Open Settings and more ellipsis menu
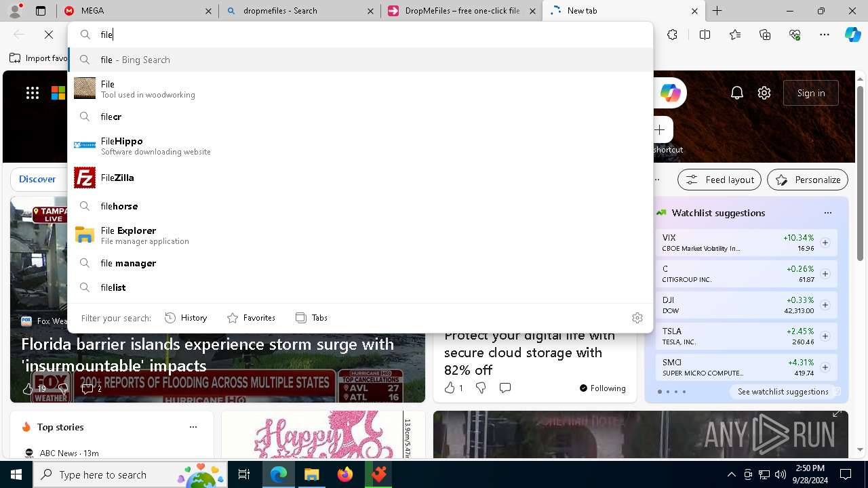The width and height of the screenshot is (868, 488). (x=825, y=35)
